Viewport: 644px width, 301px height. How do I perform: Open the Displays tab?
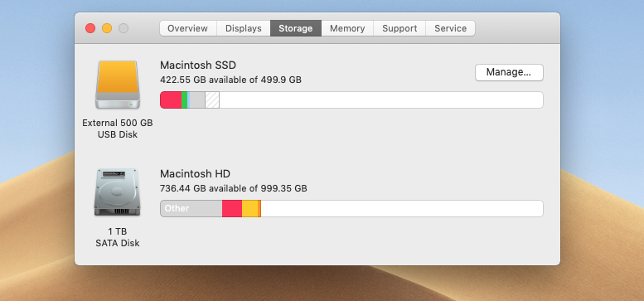(x=243, y=28)
